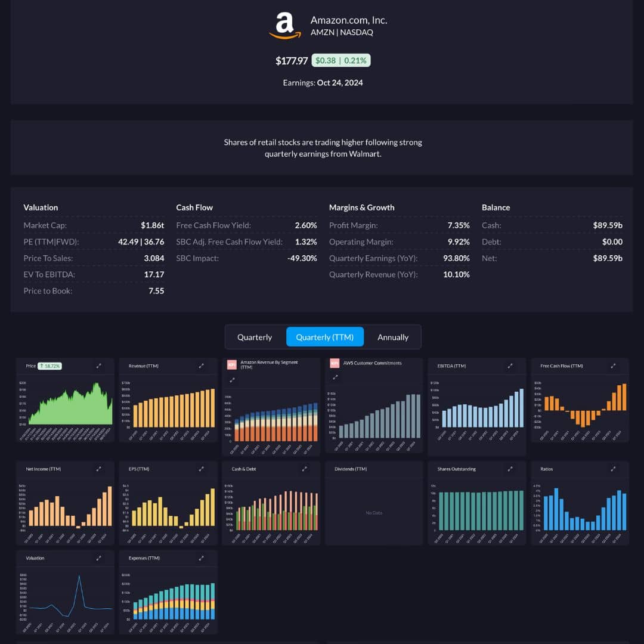Open the Expenses (TTM) stacked chart

pos(168,602)
